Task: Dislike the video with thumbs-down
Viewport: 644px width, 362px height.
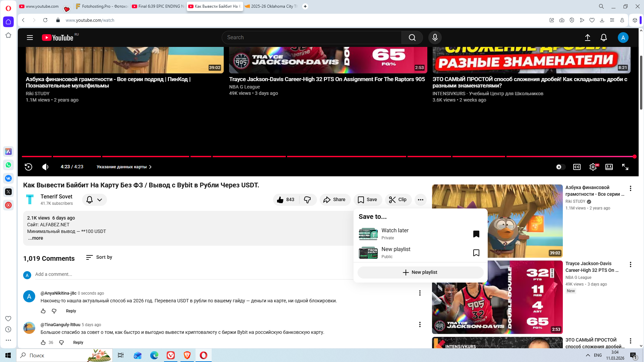Action: coord(307,200)
